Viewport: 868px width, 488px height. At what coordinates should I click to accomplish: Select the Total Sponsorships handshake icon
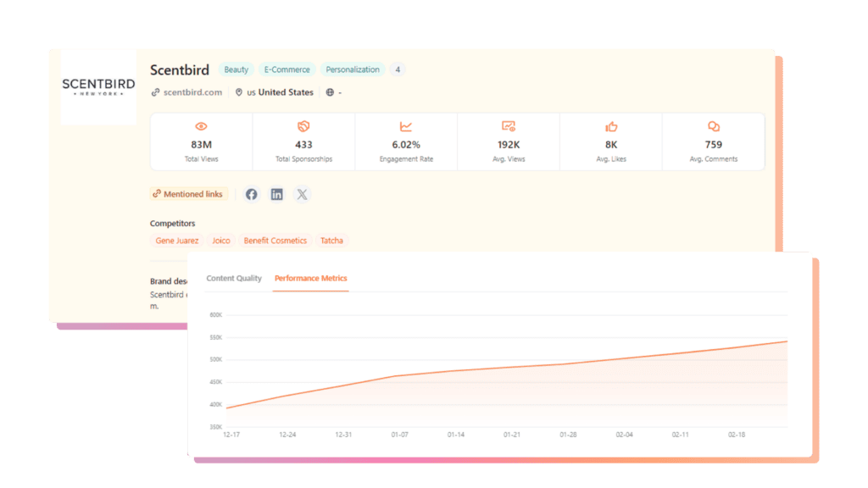(303, 126)
